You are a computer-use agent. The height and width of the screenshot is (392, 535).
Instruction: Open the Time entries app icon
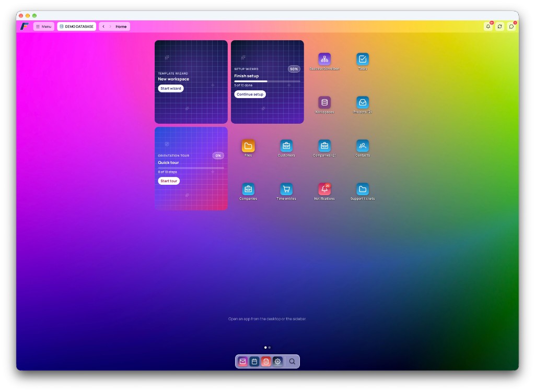[286, 189]
